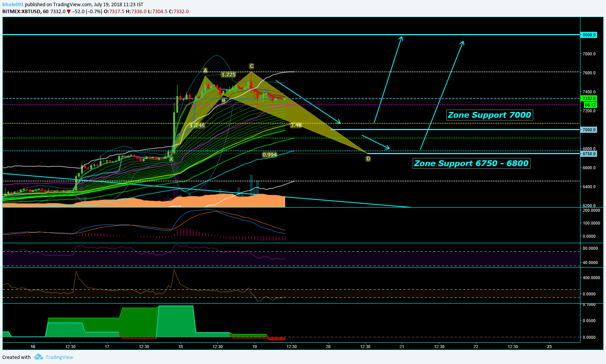Click the 1.225 ratio label on pattern

pyautogui.click(x=229, y=74)
